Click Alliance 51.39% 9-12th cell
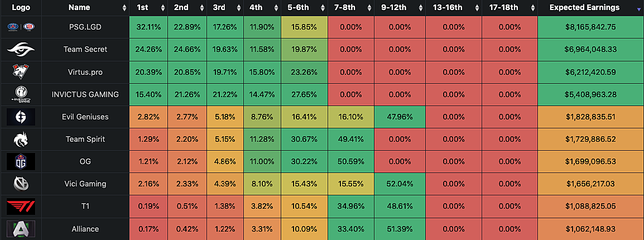Viewport: 644px width, 240px height. [400, 229]
